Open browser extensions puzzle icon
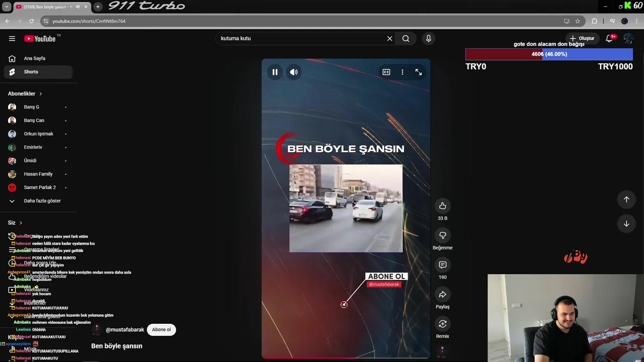This screenshot has width=644, height=362. tap(595, 21)
